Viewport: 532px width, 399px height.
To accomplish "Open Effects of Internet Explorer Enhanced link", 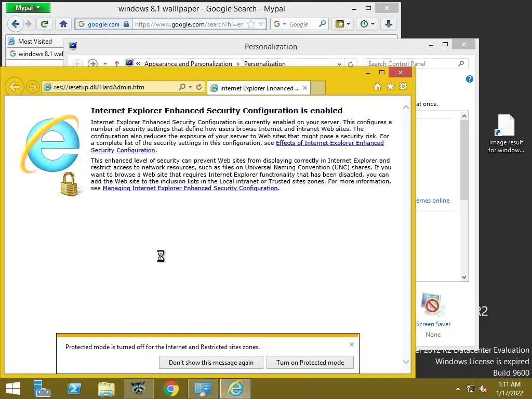I will point(329,143).
